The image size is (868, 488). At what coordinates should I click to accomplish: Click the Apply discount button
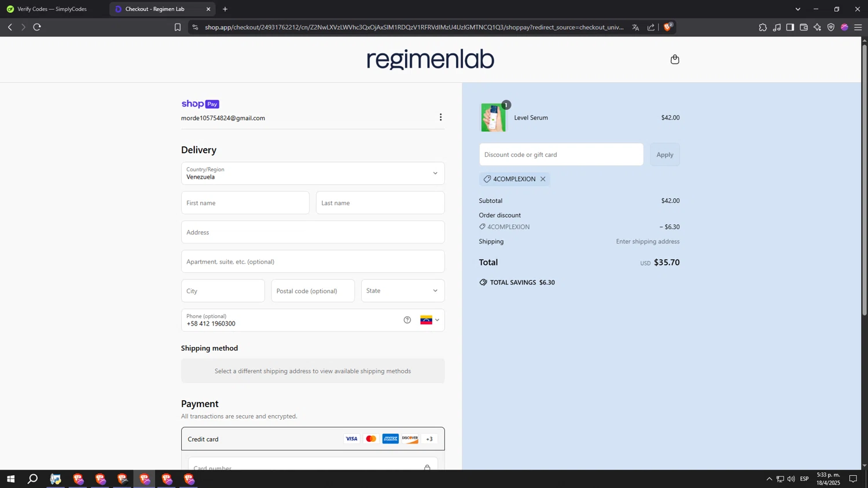(665, 154)
